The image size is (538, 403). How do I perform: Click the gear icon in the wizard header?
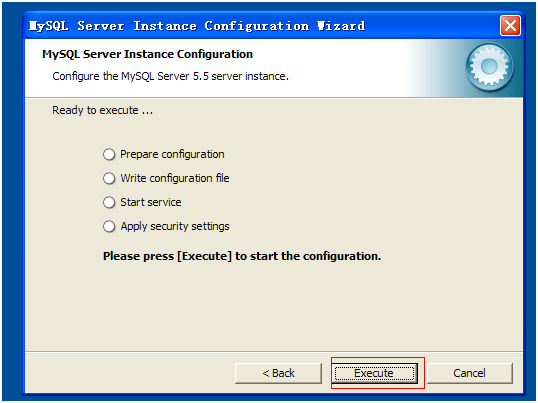pos(489,67)
